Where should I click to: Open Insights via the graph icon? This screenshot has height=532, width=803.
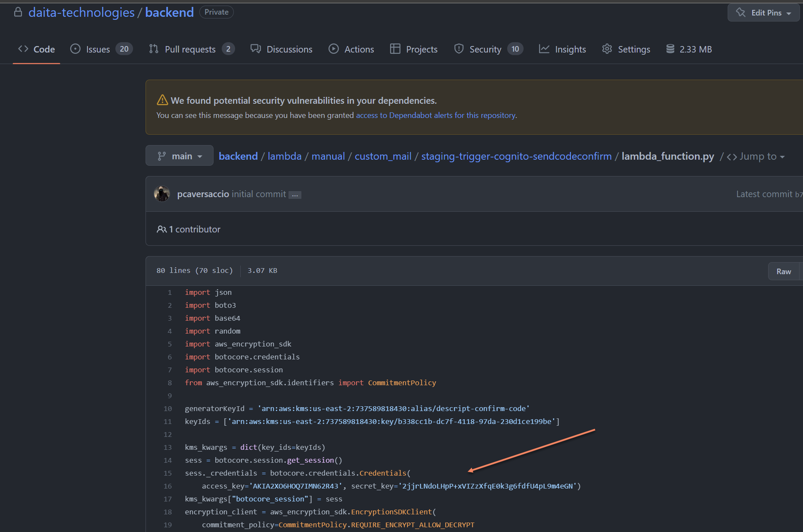tap(545, 49)
